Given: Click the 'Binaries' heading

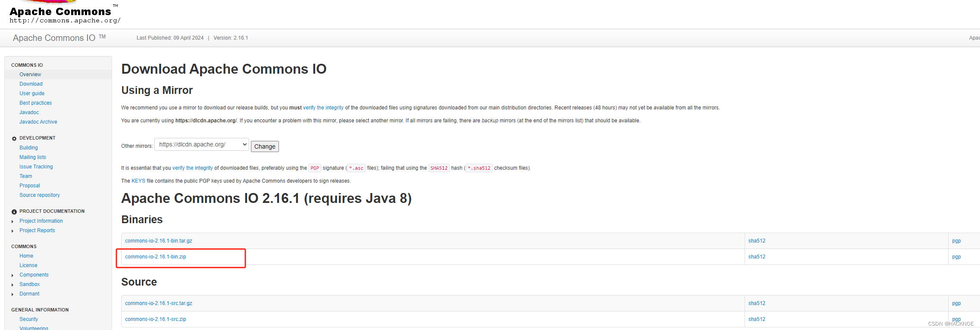Looking at the screenshot, I should tap(142, 220).
